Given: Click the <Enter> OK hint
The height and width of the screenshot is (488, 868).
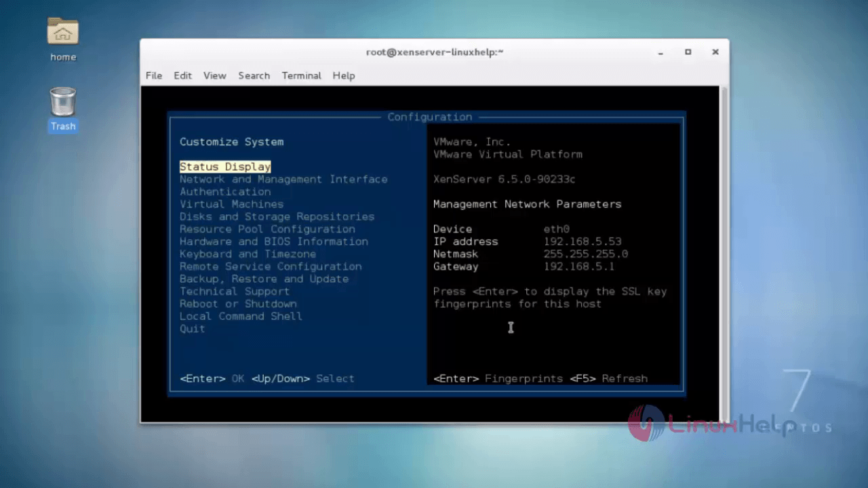Looking at the screenshot, I should (x=212, y=378).
